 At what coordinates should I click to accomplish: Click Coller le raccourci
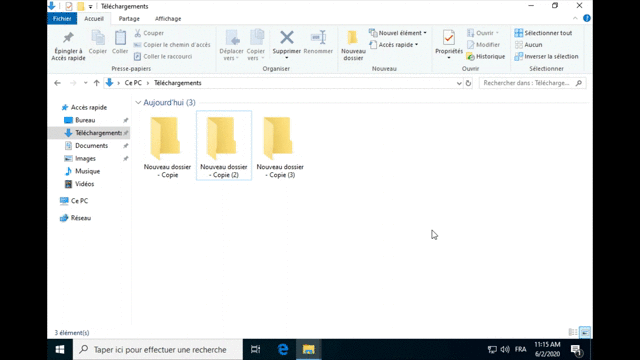pyautogui.click(x=163, y=56)
